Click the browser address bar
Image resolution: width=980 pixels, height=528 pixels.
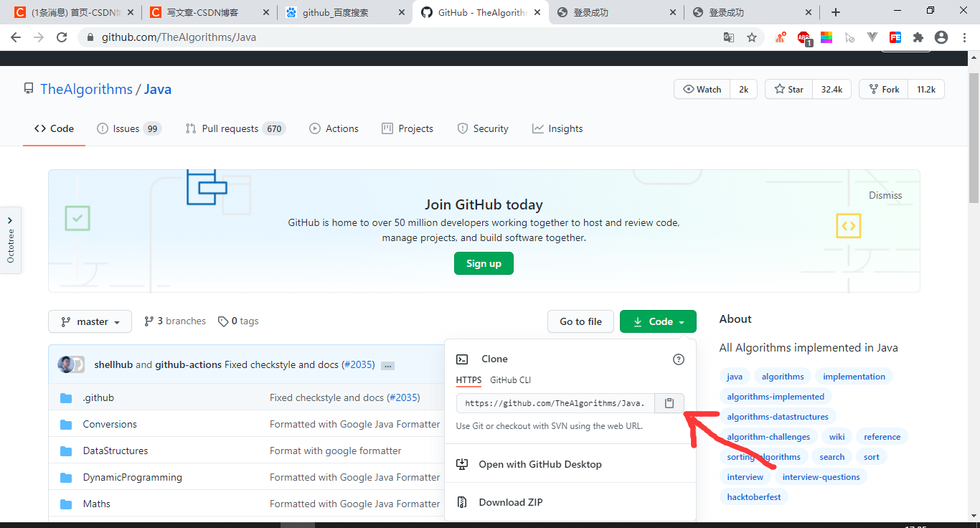tap(402, 37)
